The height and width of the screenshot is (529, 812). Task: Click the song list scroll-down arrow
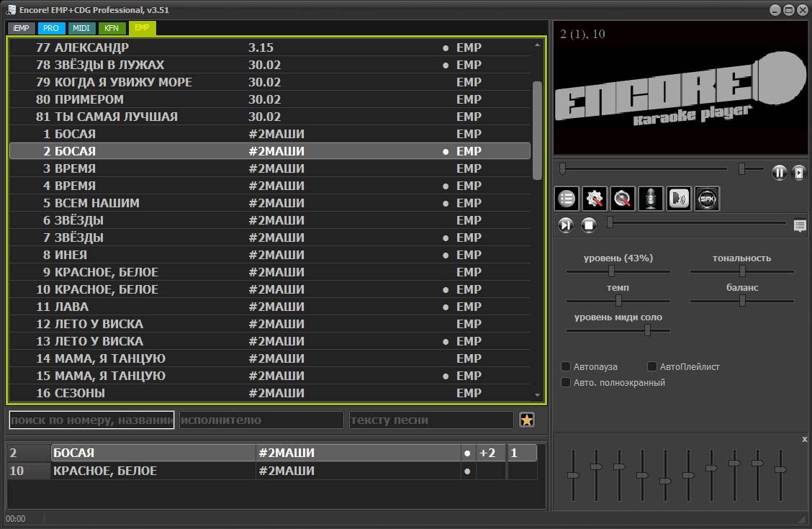point(537,395)
